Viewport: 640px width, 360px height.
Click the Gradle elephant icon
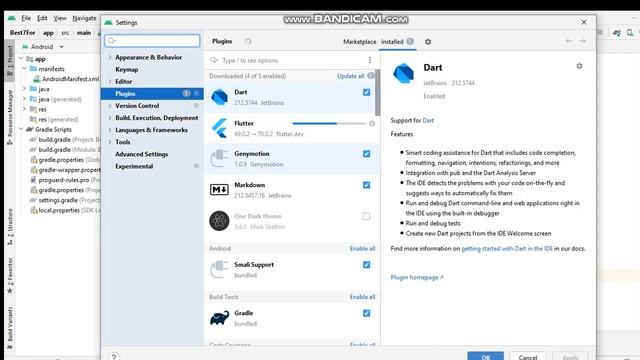(x=219, y=318)
